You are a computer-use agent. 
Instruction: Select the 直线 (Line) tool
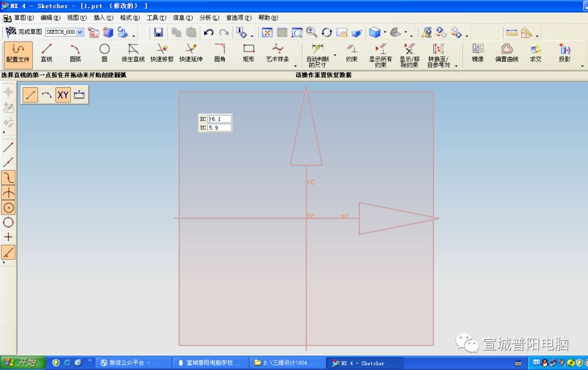click(x=46, y=54)
